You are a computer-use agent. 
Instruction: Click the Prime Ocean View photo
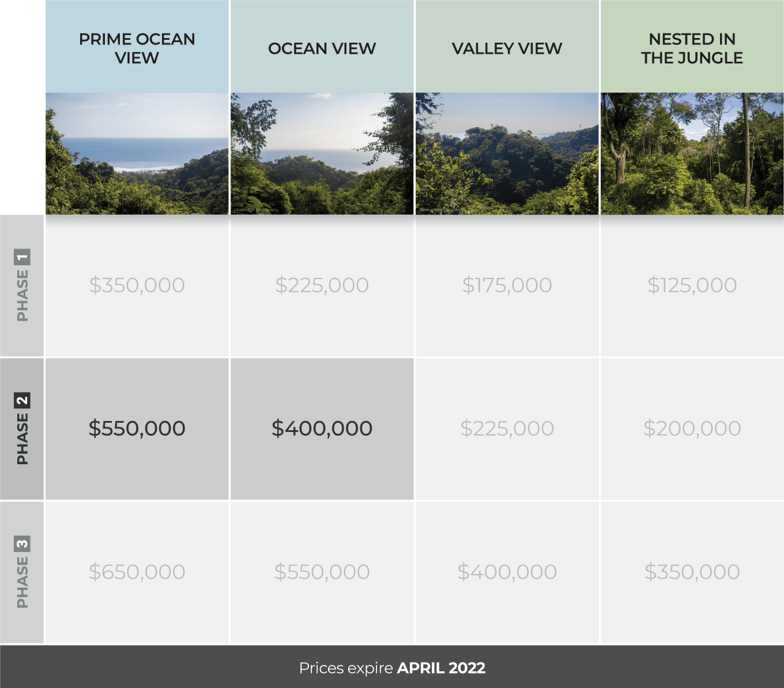(x=137, y=154)
